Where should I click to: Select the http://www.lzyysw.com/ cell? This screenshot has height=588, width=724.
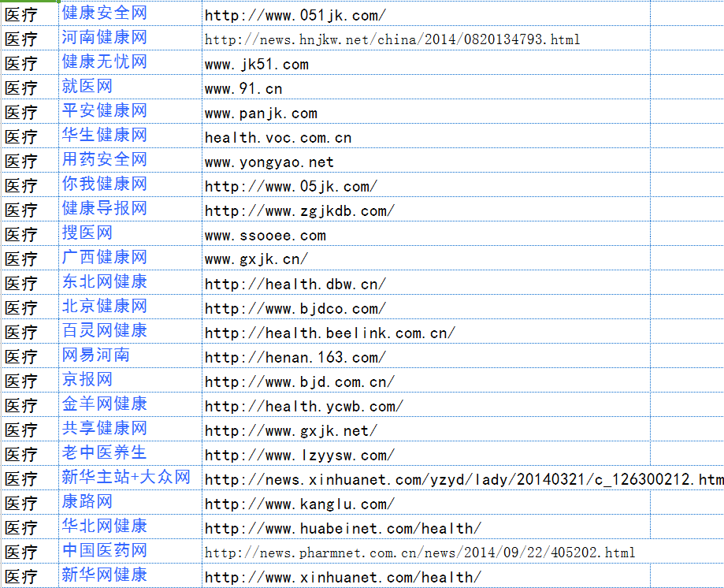[426, 453]
